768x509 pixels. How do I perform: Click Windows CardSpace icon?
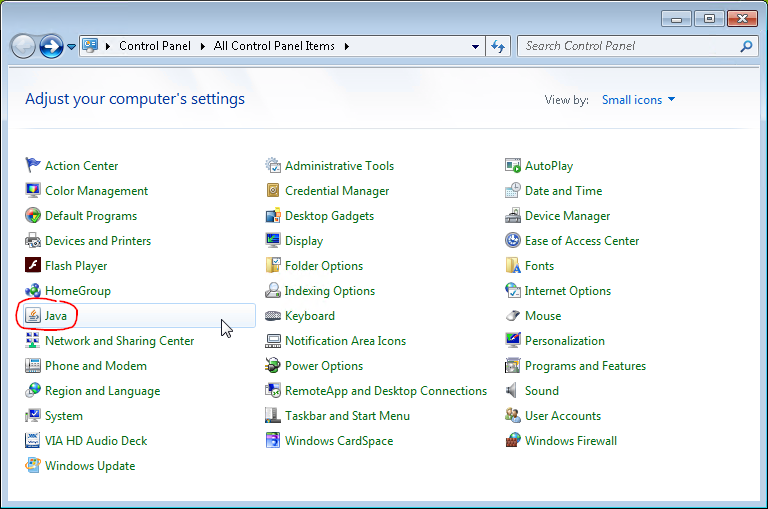pos(273,440)
